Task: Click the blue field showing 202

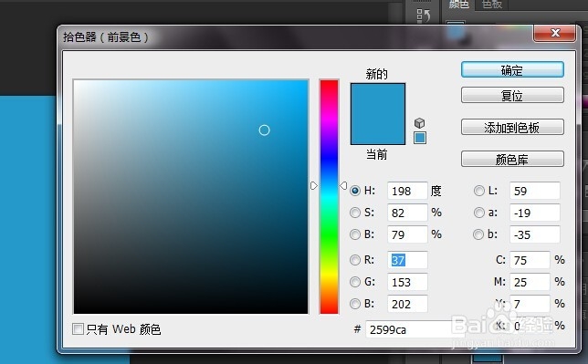Action: click(407, 304)
